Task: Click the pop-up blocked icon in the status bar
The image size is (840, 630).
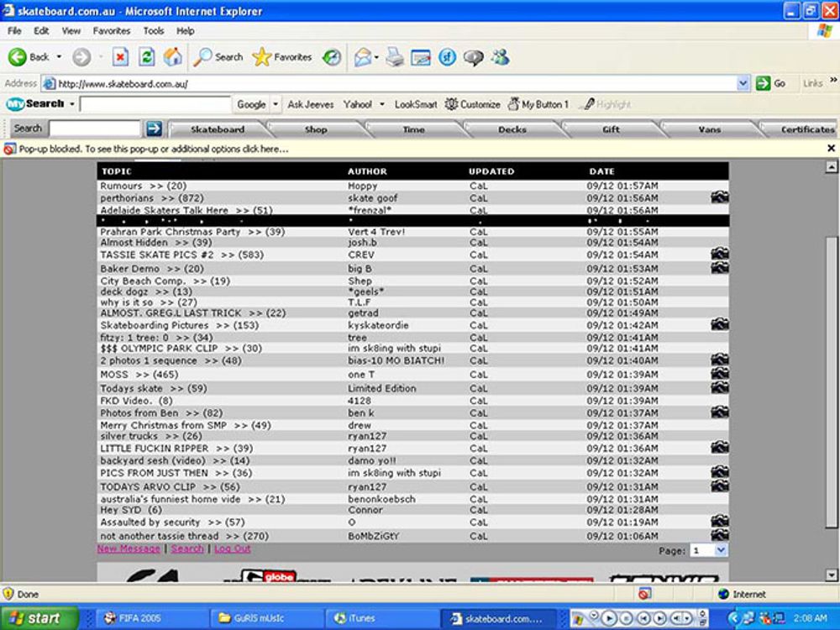Action: point(644,594)
